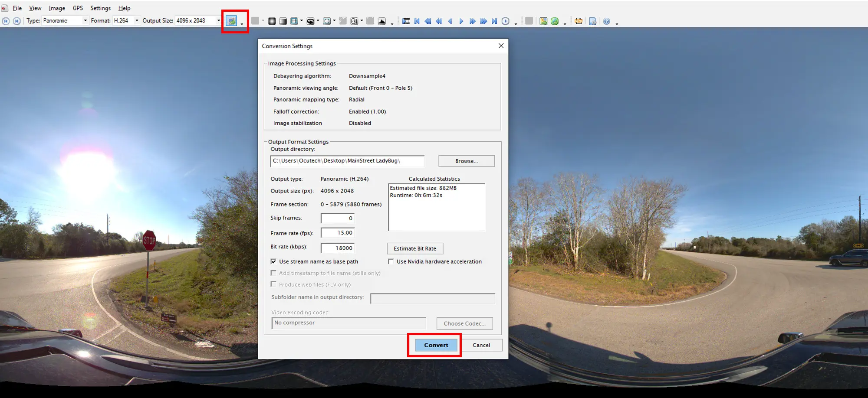Enable Use Nvidia hardware acceleration
The width and height of the screenshot is (868, 398).
point(391,261)
